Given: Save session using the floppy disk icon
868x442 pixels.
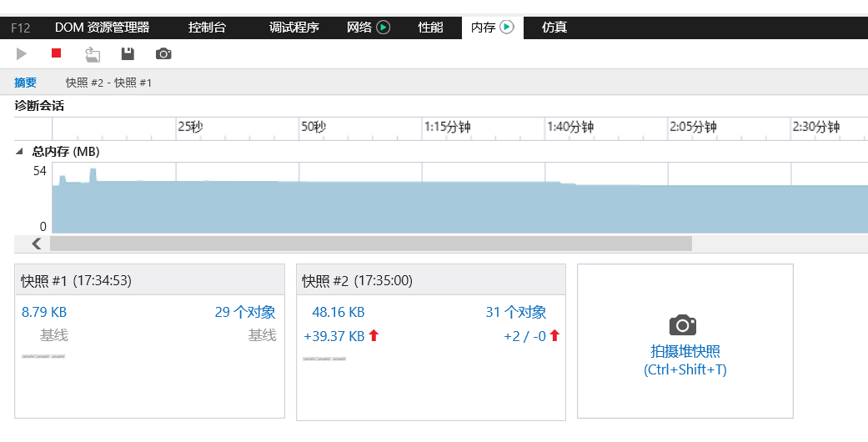Looking at the screenshot, I should coord(128,53).
